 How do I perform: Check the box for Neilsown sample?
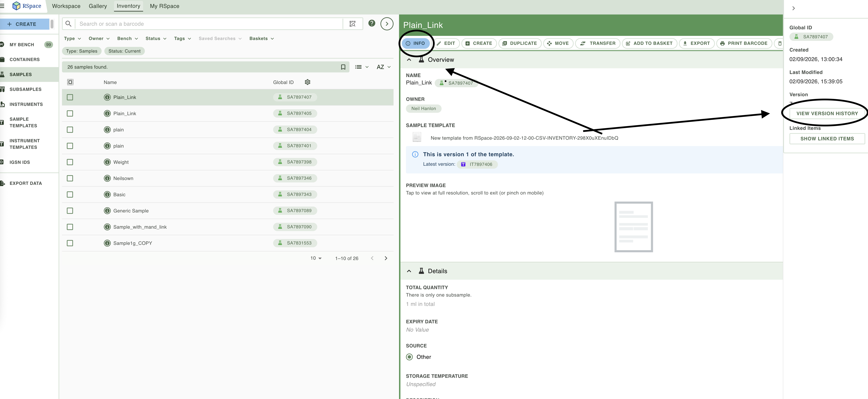pyautogui.click(x=70, y=178)
